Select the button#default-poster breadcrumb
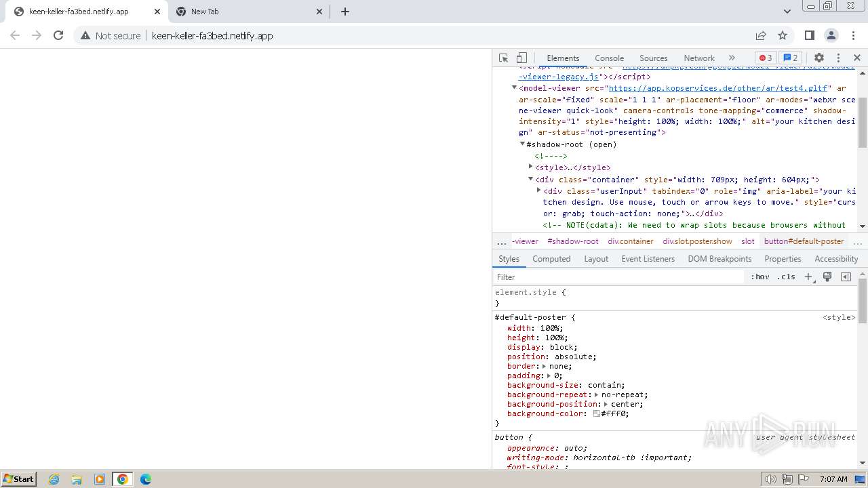The height and width of the screenshot is (488, 868). coord(804,241)
